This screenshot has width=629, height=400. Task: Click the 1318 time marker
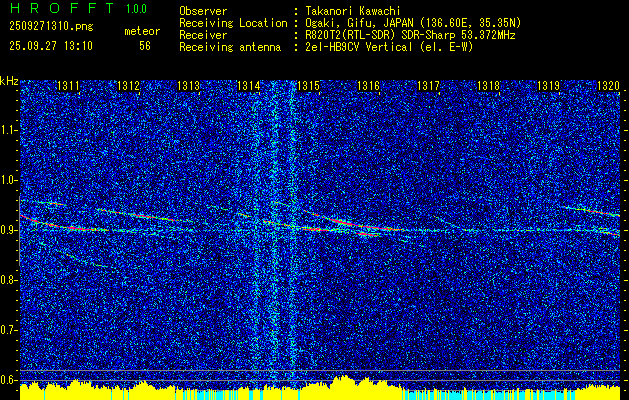point(489,85)
